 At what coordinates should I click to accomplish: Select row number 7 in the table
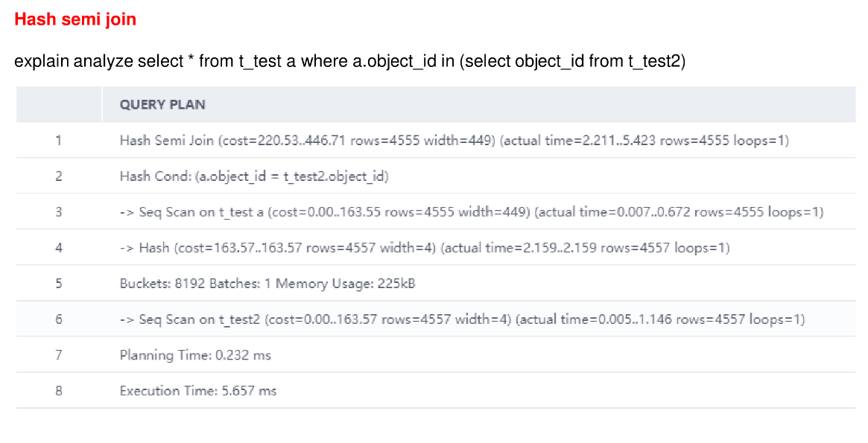(59, 355)
